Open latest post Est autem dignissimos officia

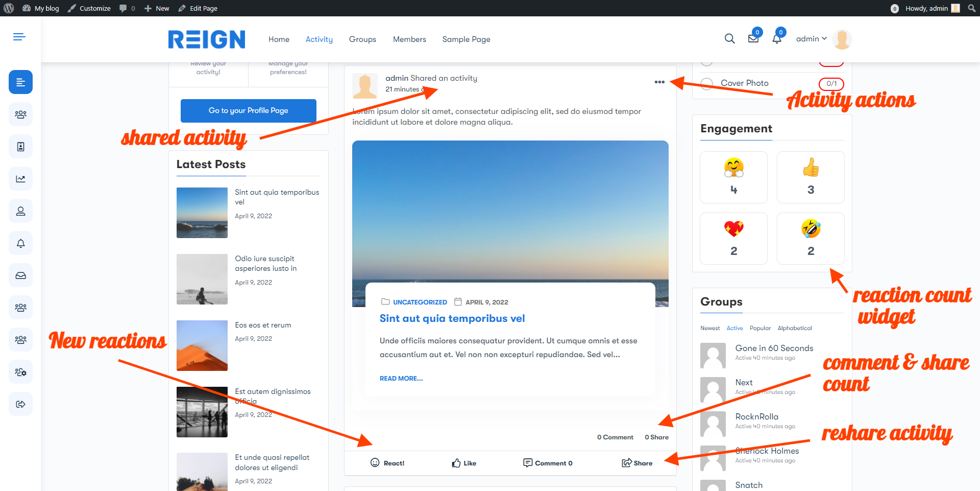tap(273, 396)
